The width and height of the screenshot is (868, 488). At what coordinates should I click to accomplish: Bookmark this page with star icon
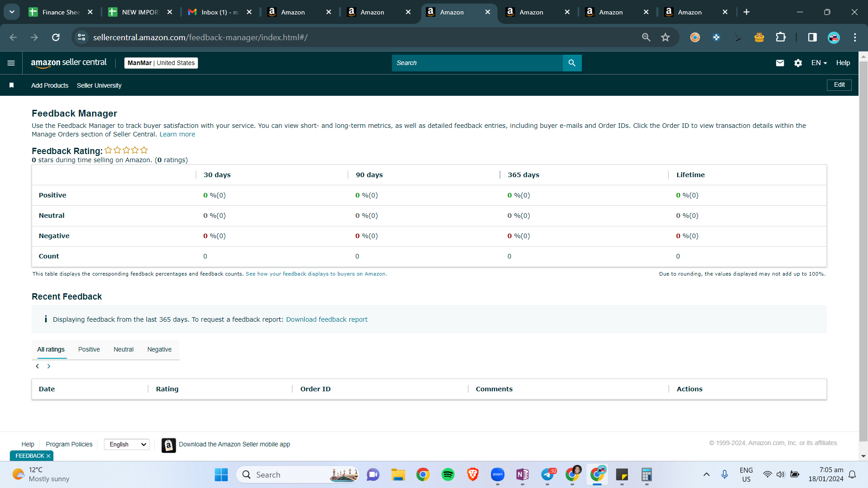(x=665, y=38)
